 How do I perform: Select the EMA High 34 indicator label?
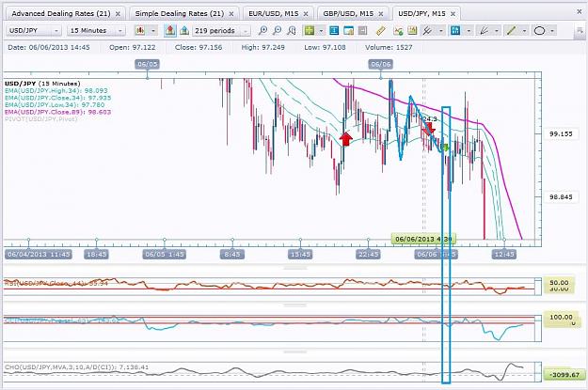(x=56, y=90)
